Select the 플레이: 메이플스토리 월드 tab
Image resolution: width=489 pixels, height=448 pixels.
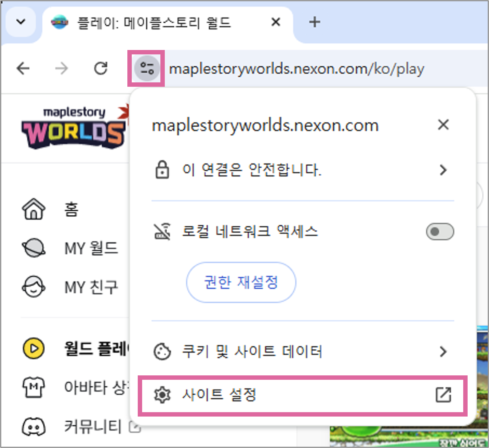coord(154,23)
